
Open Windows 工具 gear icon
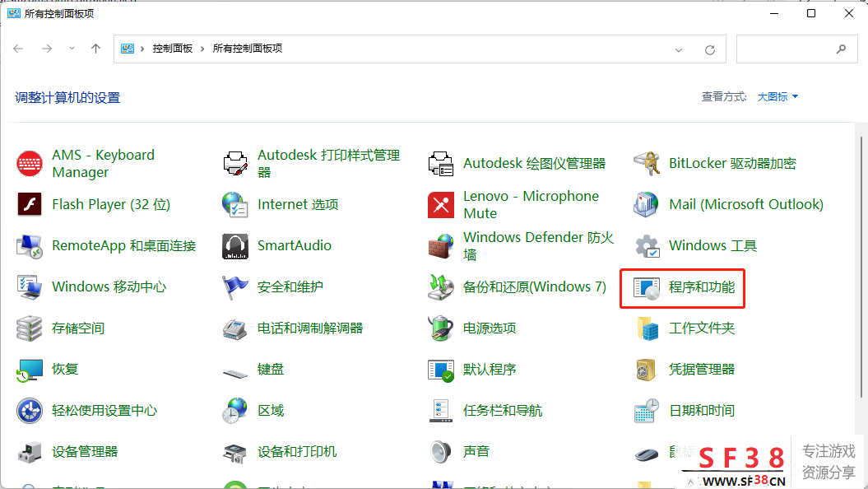646,246
